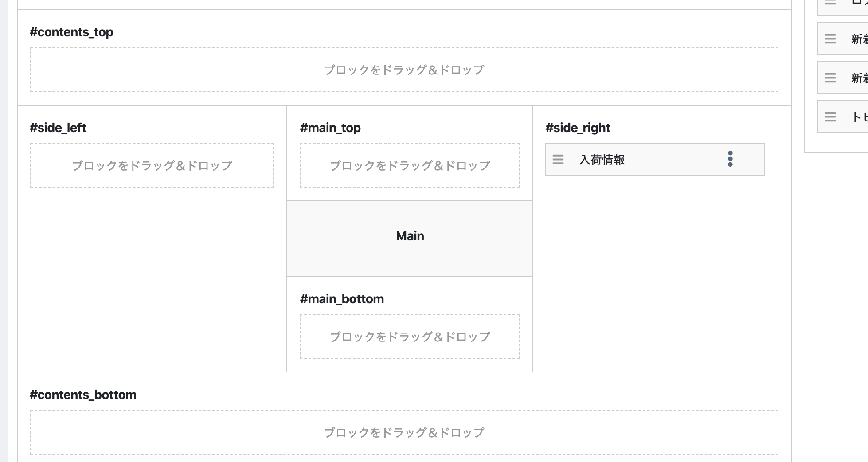868x462 pixels.
Task: Click the #main_bottom drop zone
Action: tap(410, 337)
